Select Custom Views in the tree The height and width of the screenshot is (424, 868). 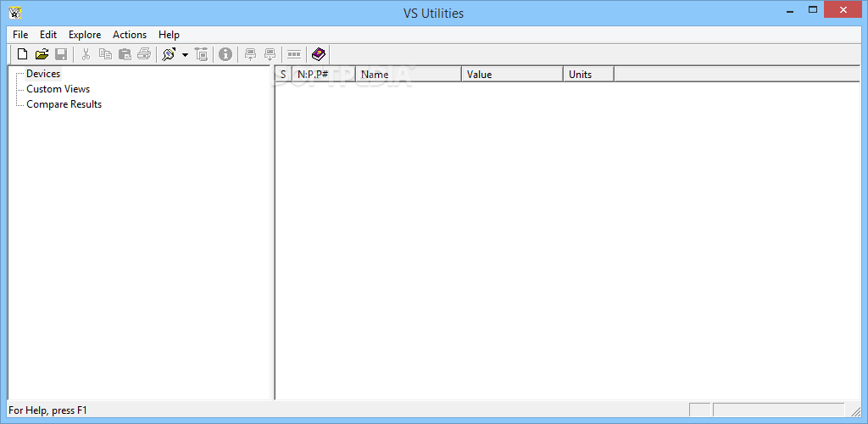coord(58,88)
